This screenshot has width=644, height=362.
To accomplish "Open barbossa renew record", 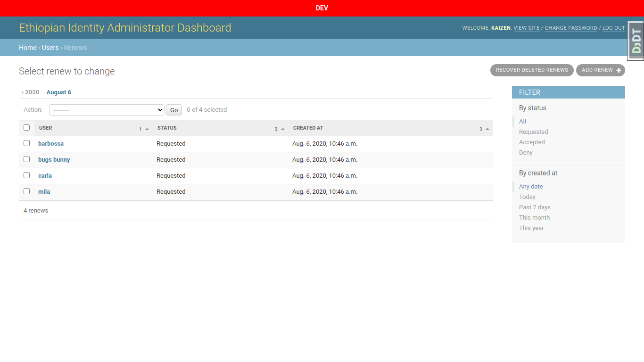I will coord(51,144).
